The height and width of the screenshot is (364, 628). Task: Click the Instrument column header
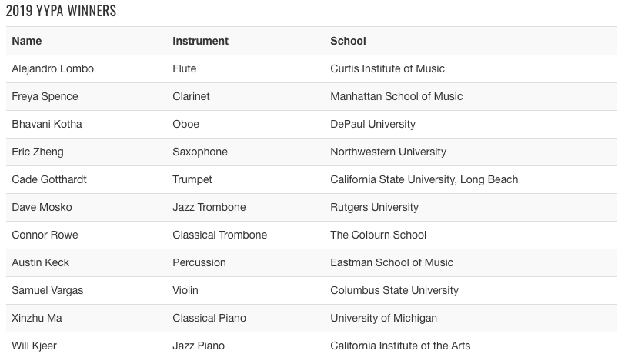tap(200, 41)
